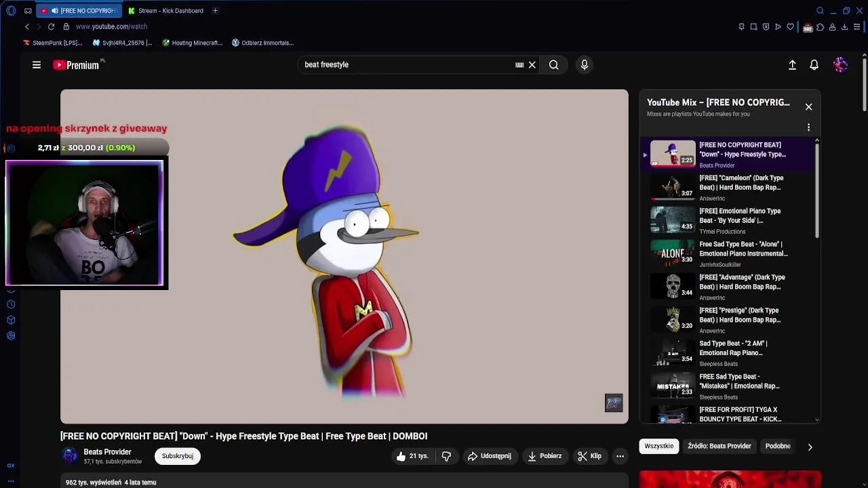Open the YouTube create/upload icon

[792, 65]
